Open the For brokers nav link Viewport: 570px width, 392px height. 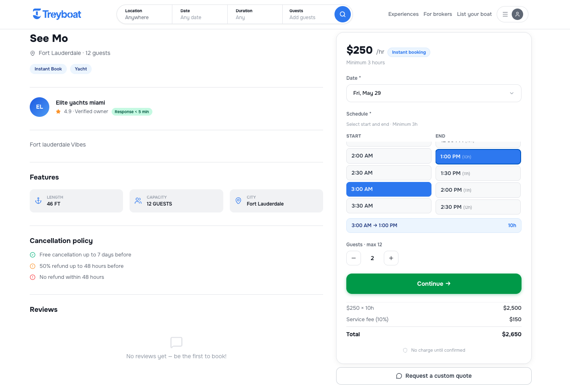[x=438, y=14]
